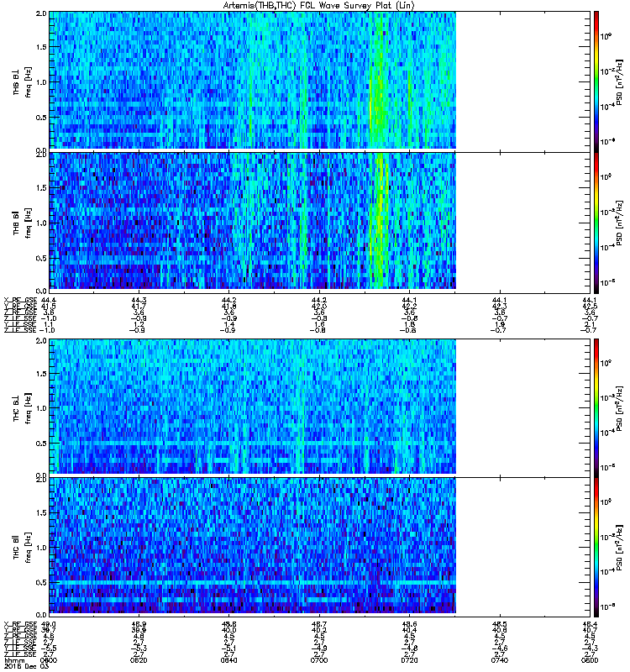630x672 pixels.
Task: Click the '0640' time label
Action: click(228, 660)
